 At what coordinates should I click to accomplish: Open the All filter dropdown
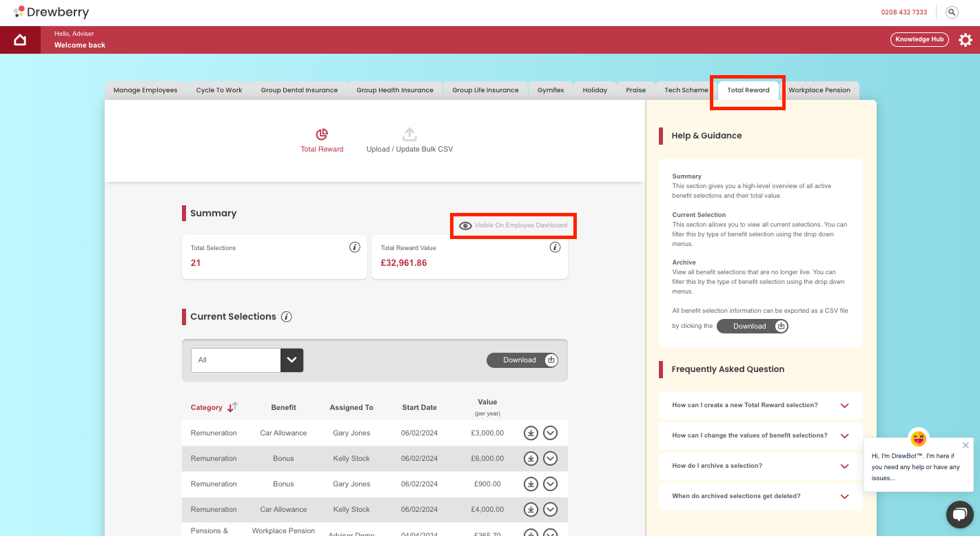coord(247,360)
